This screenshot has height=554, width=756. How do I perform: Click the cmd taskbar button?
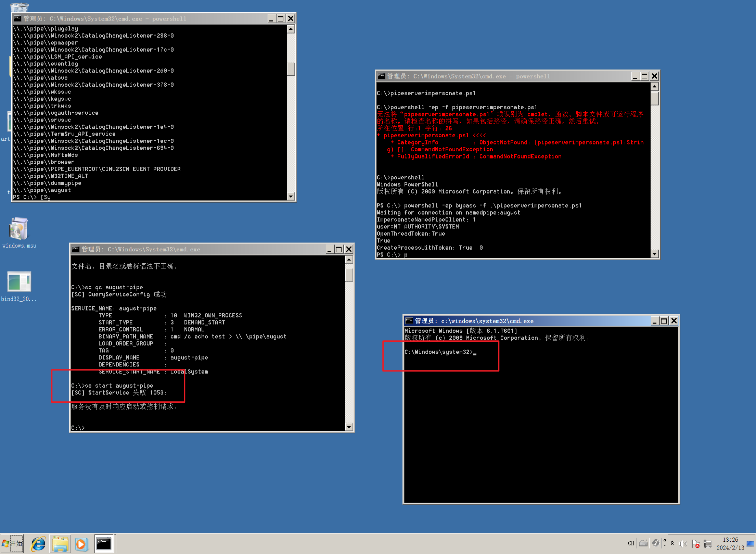[x=104, y=544]
